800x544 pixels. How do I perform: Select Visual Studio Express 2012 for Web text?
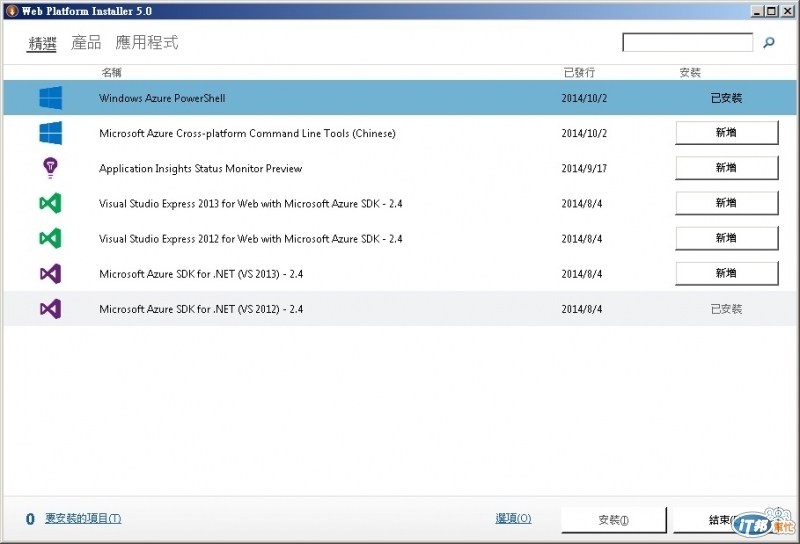coord(251,239)
